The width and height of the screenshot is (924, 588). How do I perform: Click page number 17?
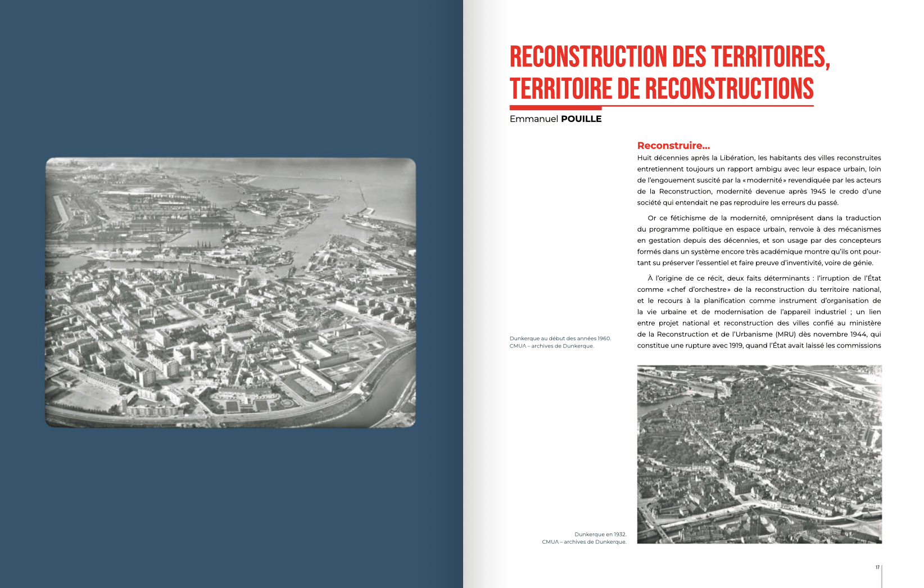877,567
